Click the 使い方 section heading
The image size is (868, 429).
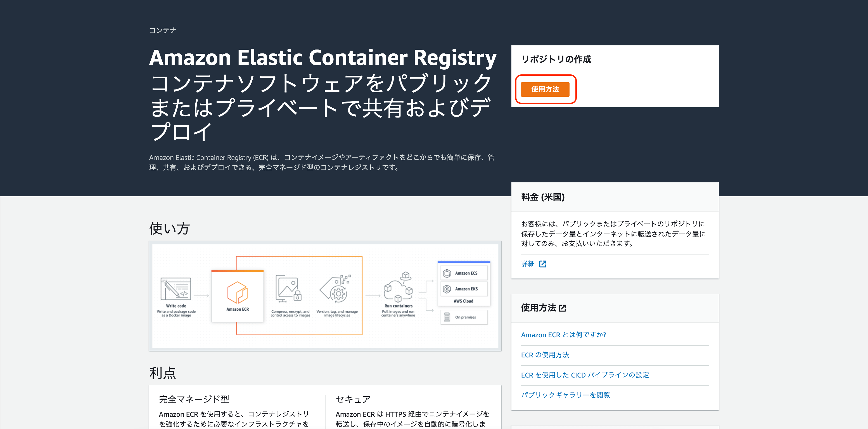coord(169,229)
